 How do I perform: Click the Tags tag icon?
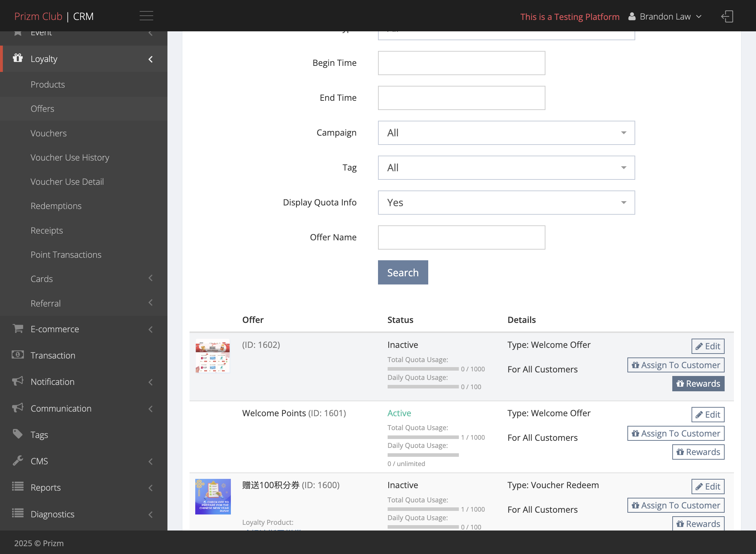(x=18, y=434)
